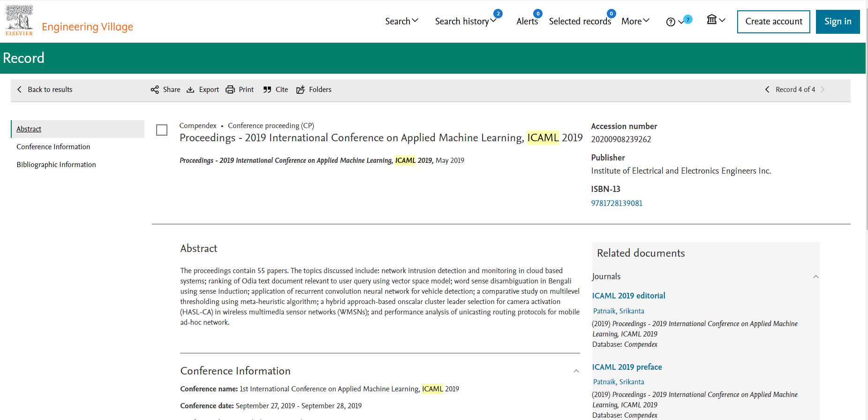Click Back to results link

pos(50,90)
